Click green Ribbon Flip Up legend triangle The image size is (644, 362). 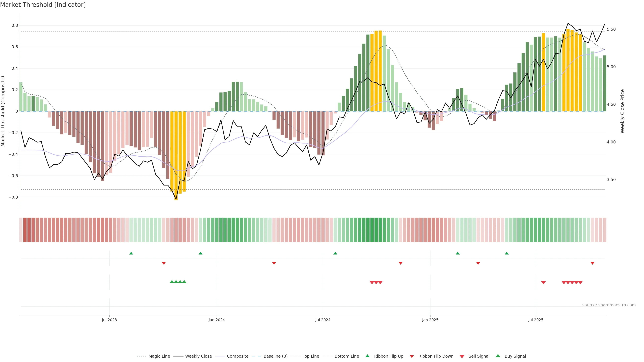(x=367, y=356)
